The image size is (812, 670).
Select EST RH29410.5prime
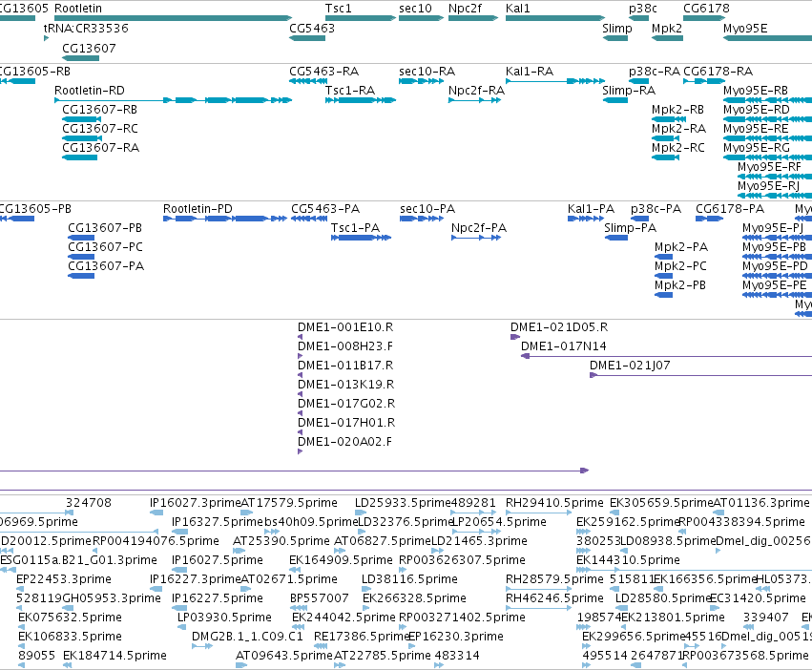click(554, 503)
